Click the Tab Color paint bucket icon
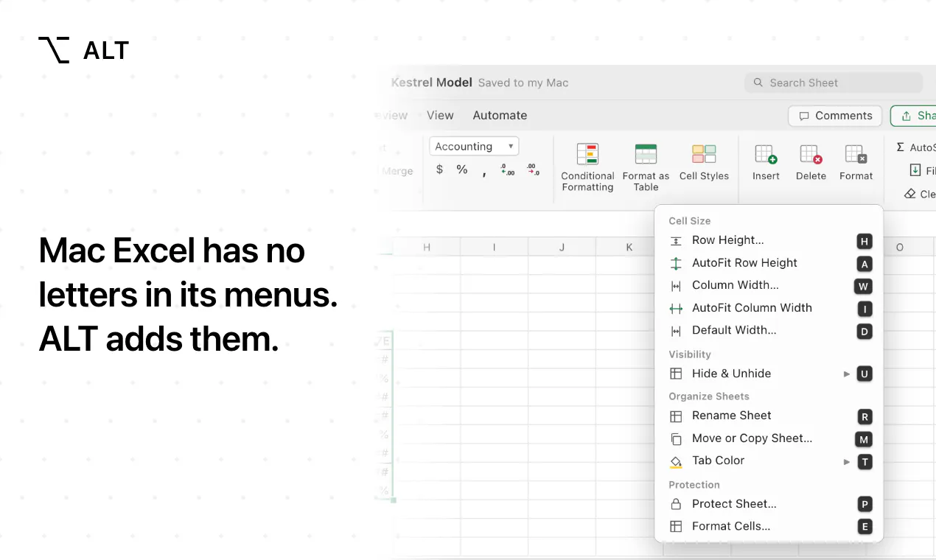936x560 pixels. pyautogui.click(x=676, y=461)
